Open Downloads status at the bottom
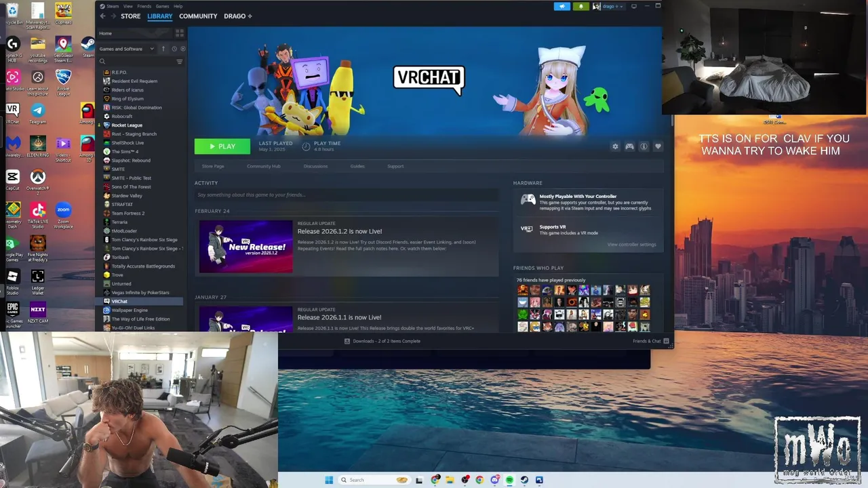This screenshot has height=488, width=868. (x=382, y=341)
